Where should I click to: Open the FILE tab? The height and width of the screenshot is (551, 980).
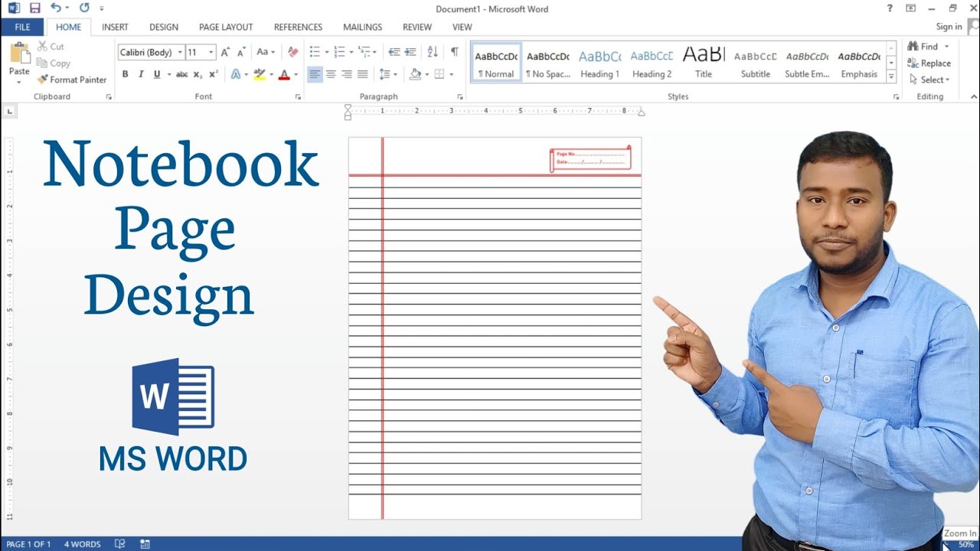pyautogui.click(x=22, y=27)
